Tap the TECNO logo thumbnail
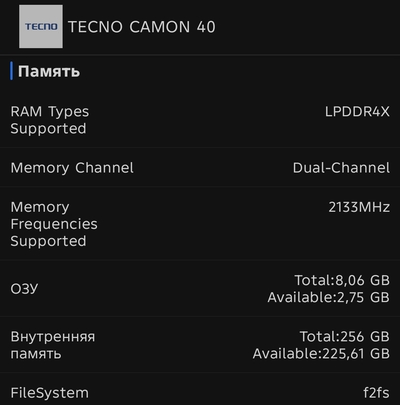The width and height of the screenshot is (400, 405). [x=41, y=26]
